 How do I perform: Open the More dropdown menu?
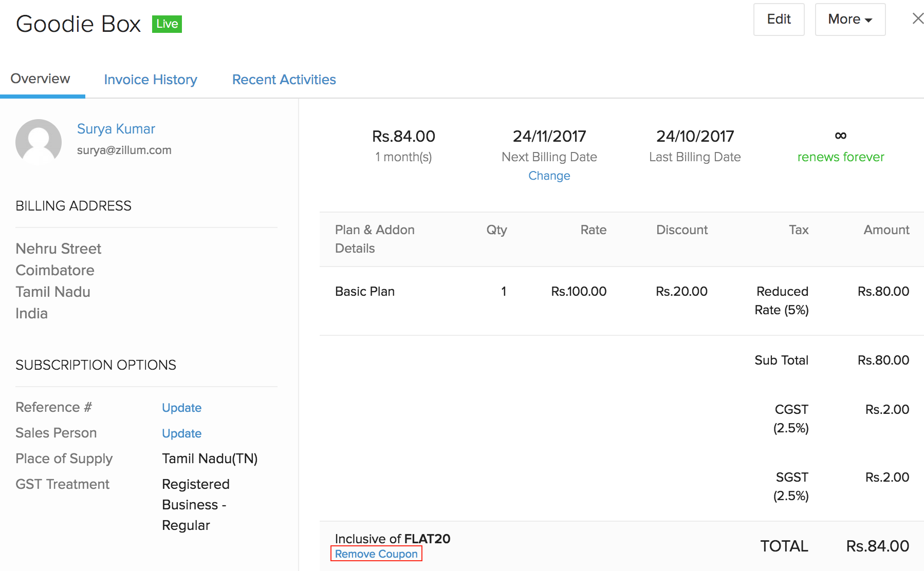tap(850, 20)
